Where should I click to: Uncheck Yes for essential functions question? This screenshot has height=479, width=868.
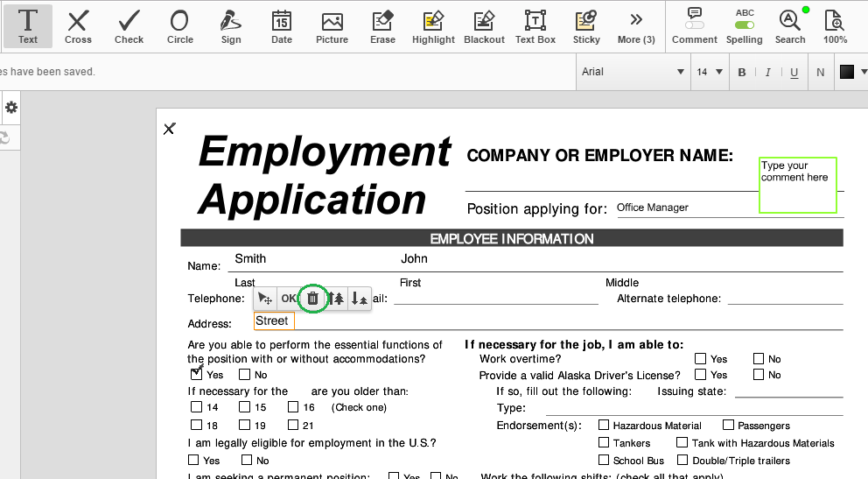(196, 374)
